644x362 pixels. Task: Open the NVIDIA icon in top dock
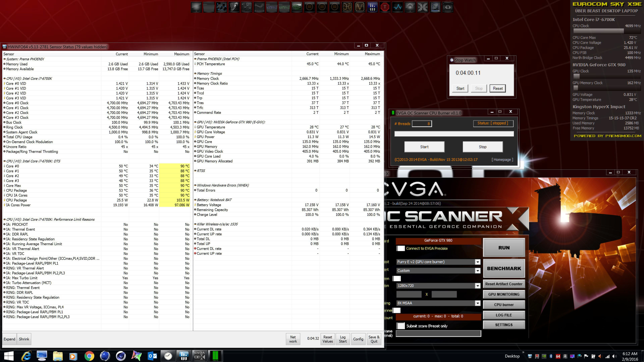pos(297,7)
